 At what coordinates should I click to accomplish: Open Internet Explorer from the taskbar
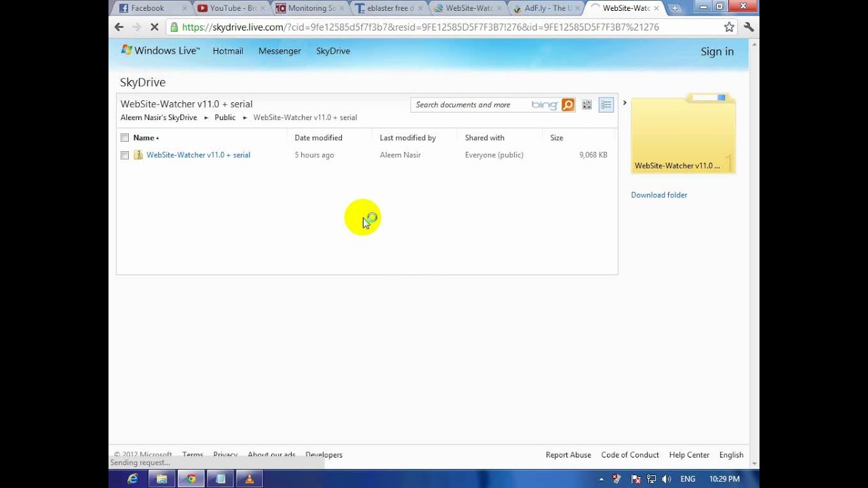pos(133,479)
